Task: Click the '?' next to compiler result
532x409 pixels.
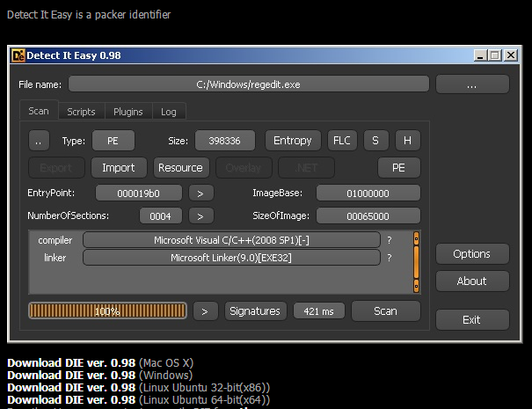Action: coord(390,240)
